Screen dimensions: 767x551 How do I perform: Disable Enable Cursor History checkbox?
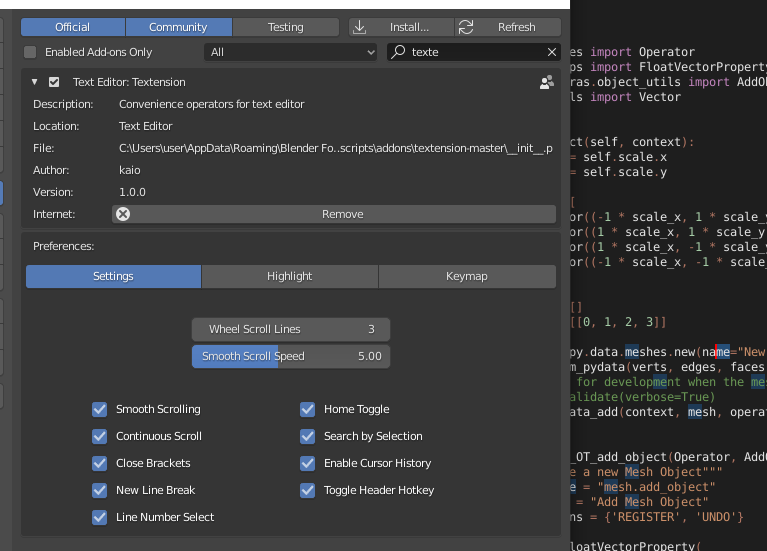308,463
